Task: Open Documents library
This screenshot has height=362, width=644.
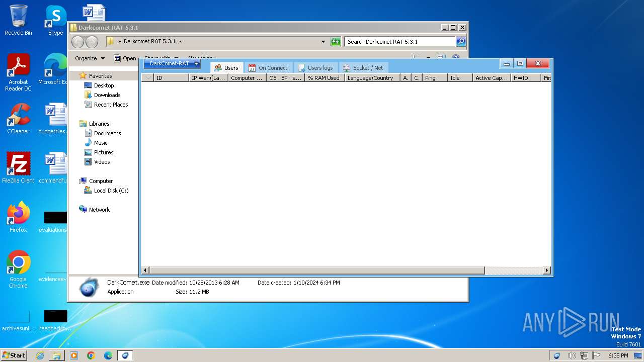Action: [x=107, y=133]
